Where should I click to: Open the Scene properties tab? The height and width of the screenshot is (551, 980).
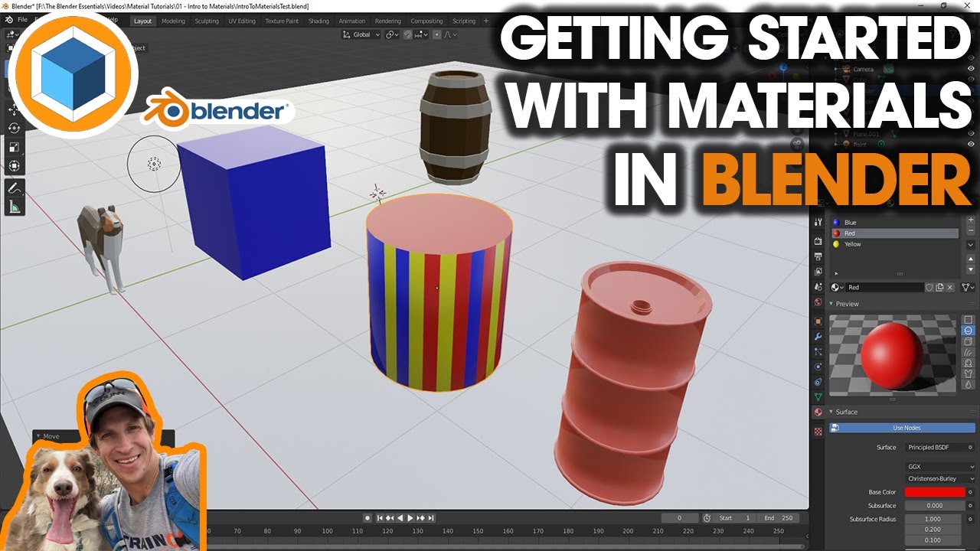[818, 286]
